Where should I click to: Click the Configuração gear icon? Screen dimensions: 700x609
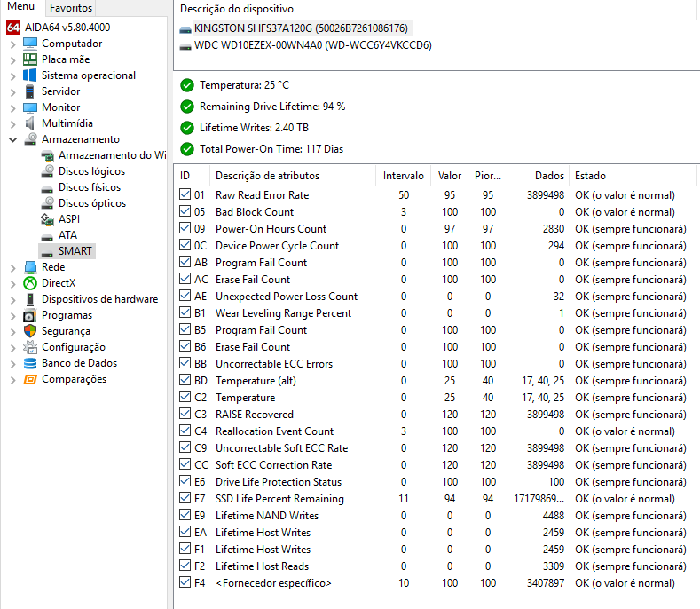[x=30, y=347]
